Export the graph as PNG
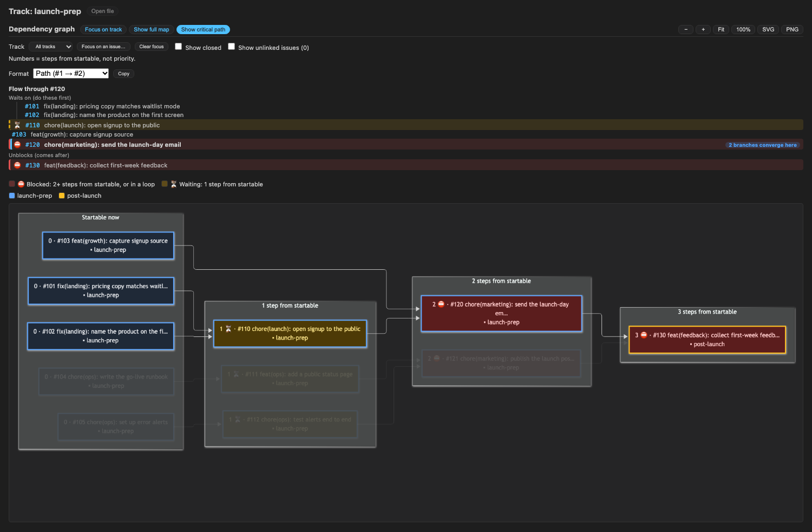The height and width of the screenshot is (532, 812). click(792, 29)
